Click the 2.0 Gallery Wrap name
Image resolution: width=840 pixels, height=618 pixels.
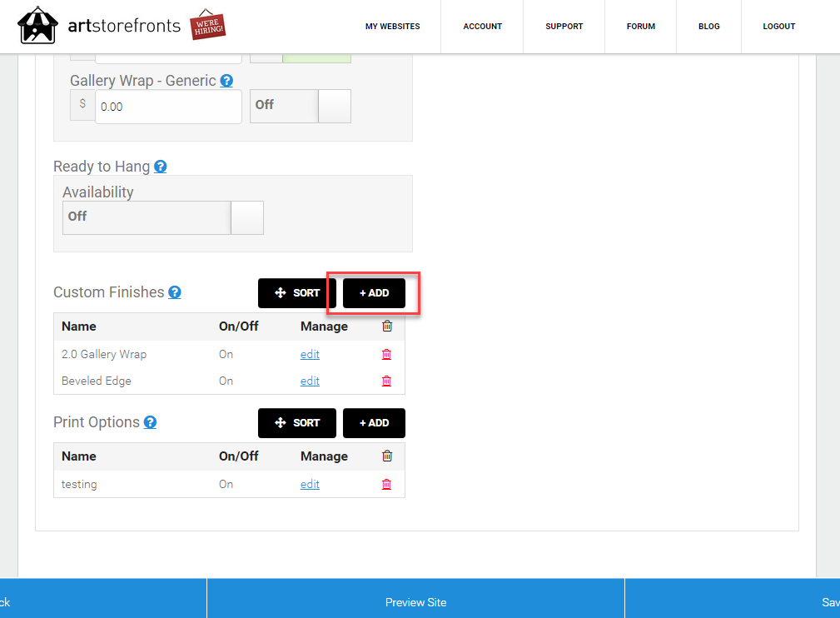104,354
